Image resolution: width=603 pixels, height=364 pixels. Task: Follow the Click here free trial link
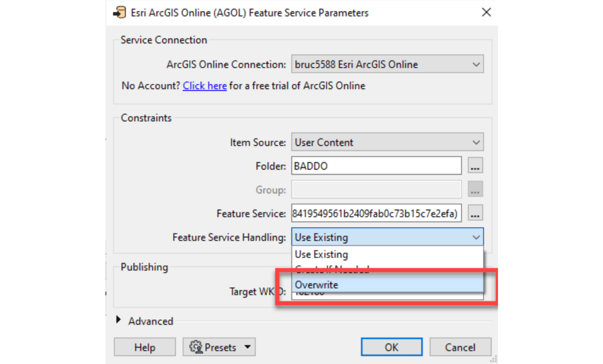pos(205,86)
